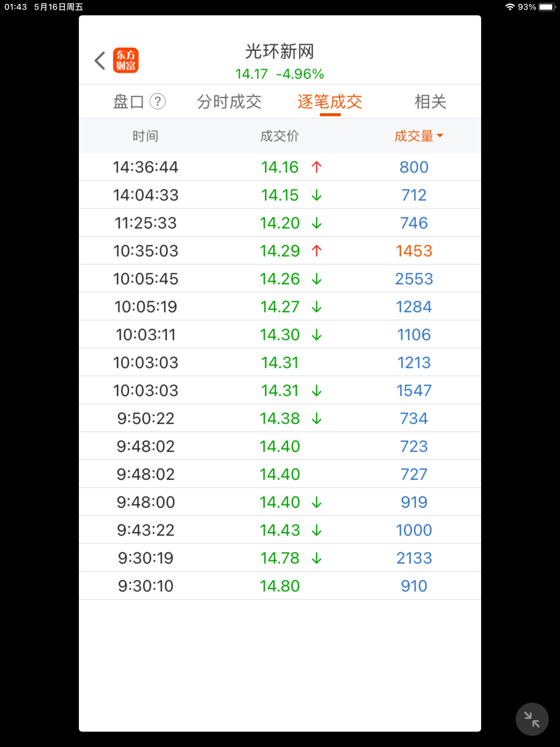The width and height of the screenshot is (560, 747).
Task: Tap the price 14.43 cell
Action: (x=280, y=530)
